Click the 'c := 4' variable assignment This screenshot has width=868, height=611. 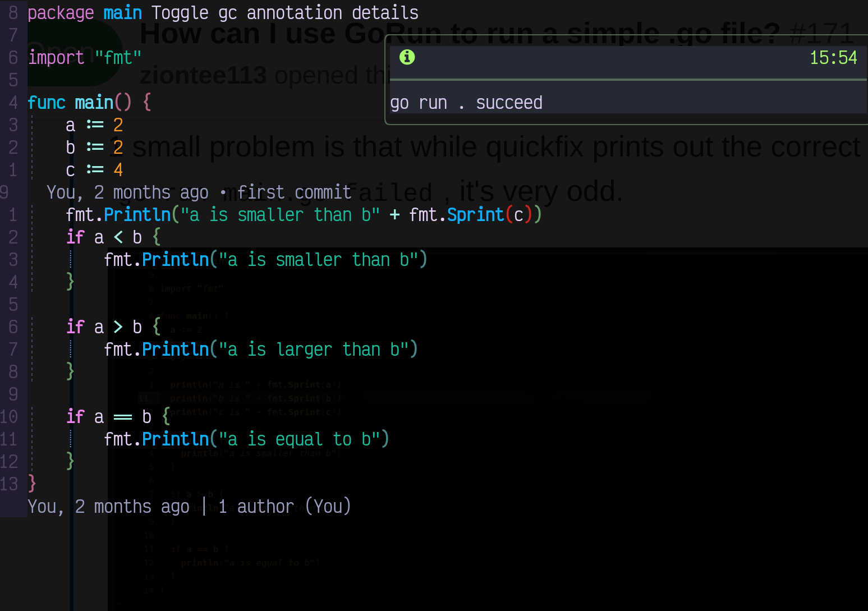[x=94, y=169]
